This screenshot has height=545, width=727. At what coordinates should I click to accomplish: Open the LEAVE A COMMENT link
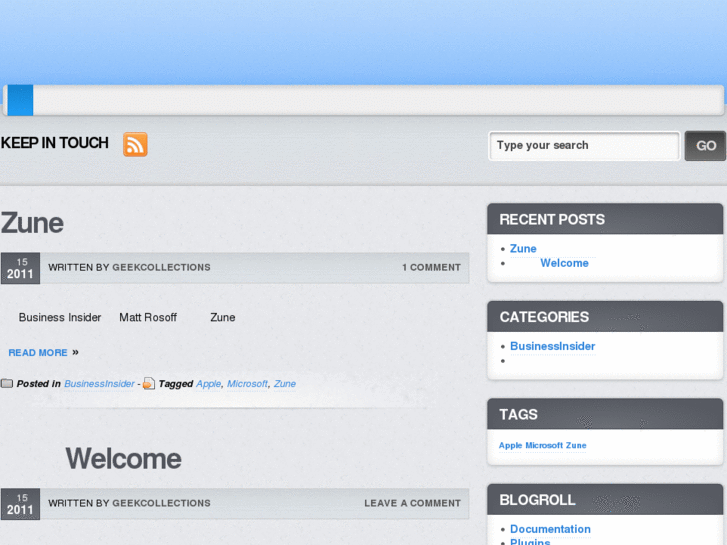pos(412,503)
